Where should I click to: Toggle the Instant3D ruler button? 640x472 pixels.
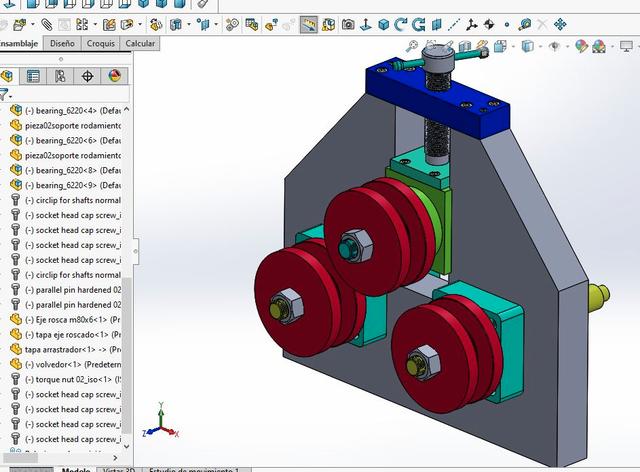(x=309, y=25)
